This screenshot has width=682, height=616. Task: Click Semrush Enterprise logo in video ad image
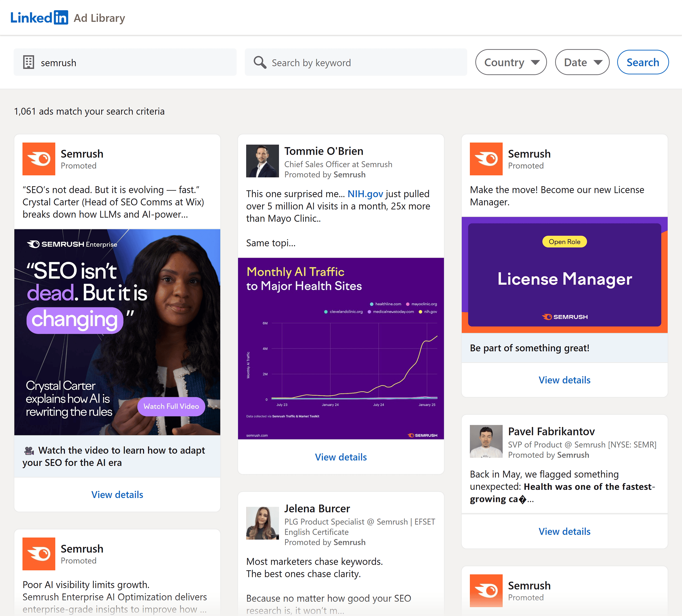pos(72,244)
